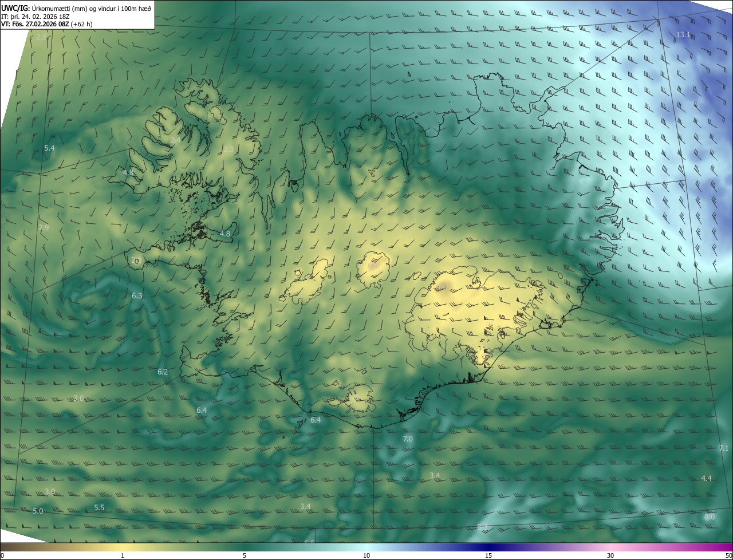733x560 pixels.
Task: Click the 8.0 value label
Action: pyautogui.click(x=710, y=517)
